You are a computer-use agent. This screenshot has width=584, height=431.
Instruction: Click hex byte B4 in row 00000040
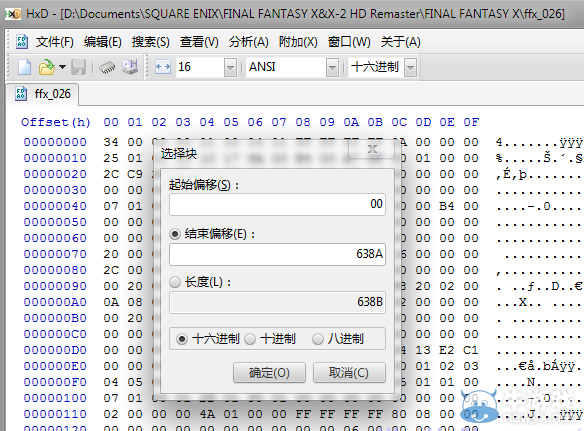click(x=447, y=206)
